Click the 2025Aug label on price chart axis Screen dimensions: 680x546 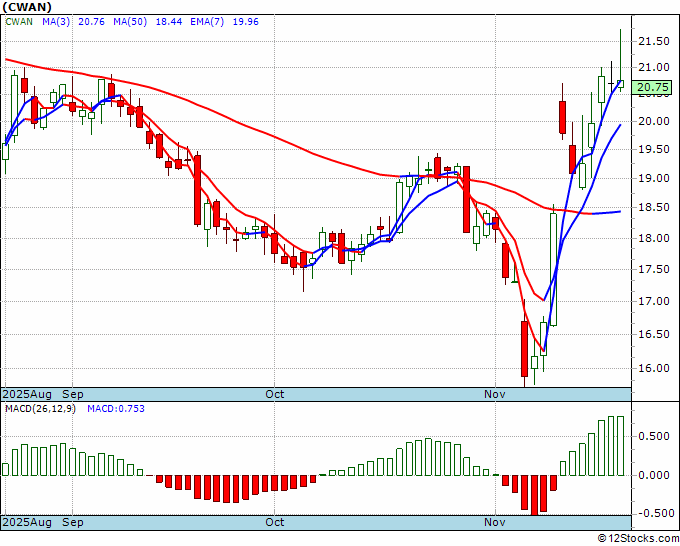pos(27,394)
